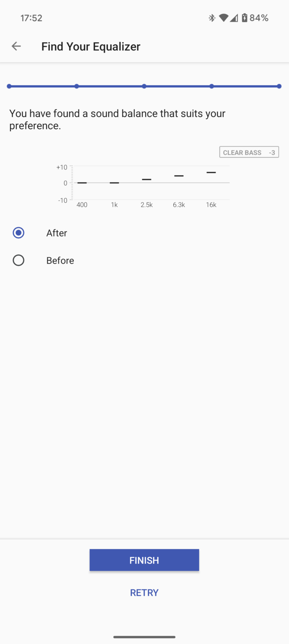The image size is (289, 644).
Task: Tap the CLEAR BASS -3 indicator
Action: click(249, 152)
